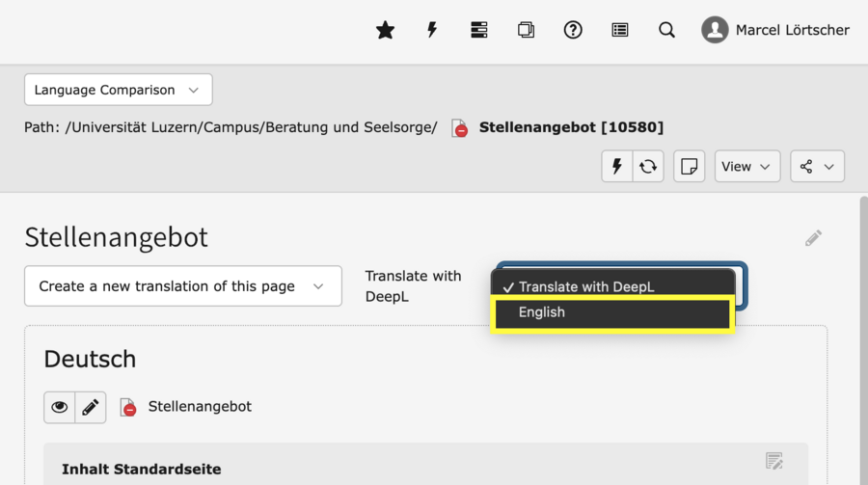Select the checked Translate with DeepL option
The image size is (868, 485).
tap(612, 286)
